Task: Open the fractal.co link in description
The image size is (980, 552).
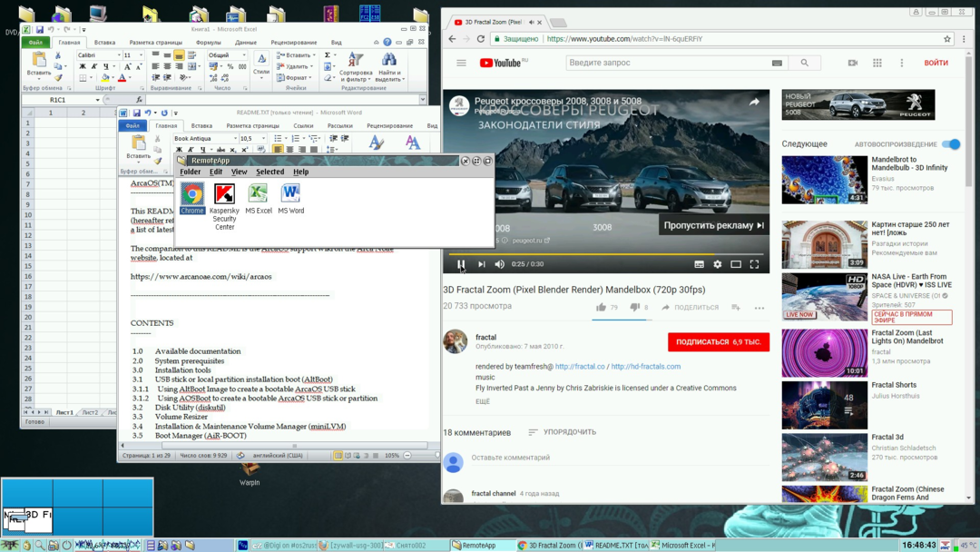Action: tap(580, 366)
